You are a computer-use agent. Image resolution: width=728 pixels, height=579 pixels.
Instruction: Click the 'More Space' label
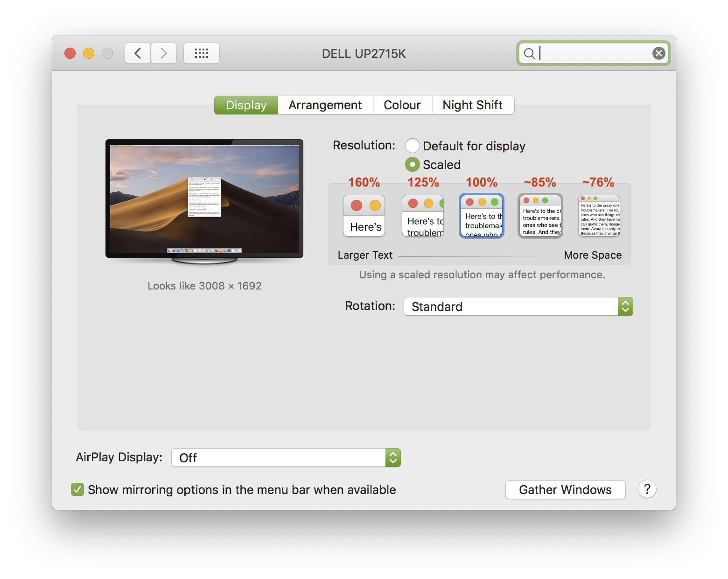click(x=593, y=255)
